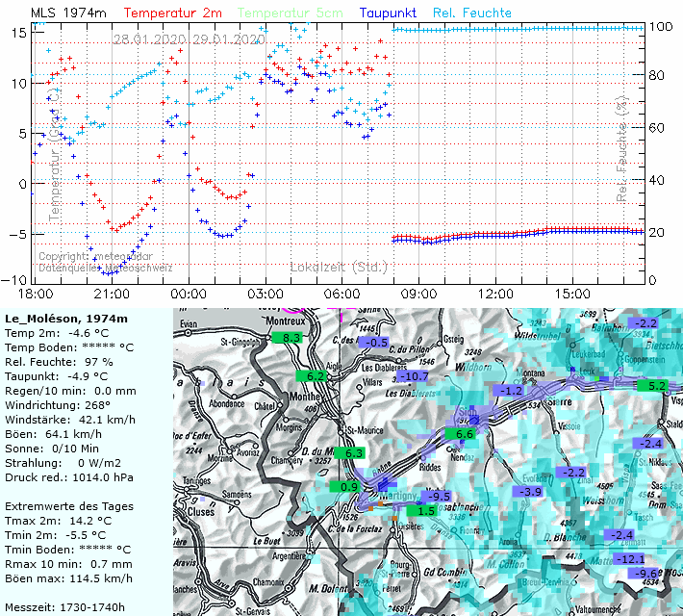Click the 8.3 temperature label near Montreux
The image size is (683, 616).
point(287,338)
